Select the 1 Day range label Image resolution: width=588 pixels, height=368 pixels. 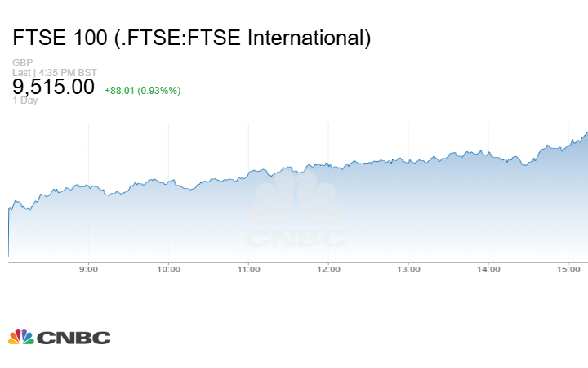point(25,101)
